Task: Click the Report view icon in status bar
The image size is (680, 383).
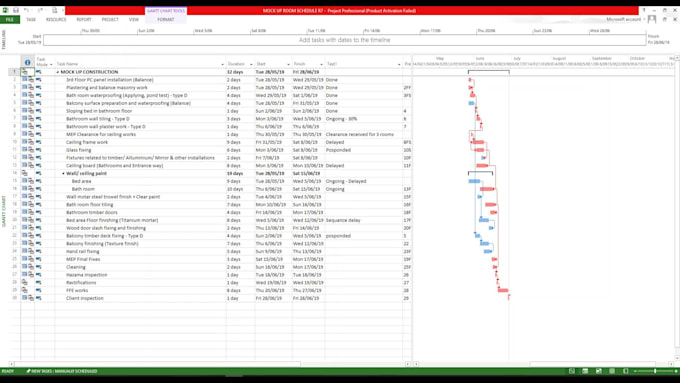Action: click(x=625, y=371)
